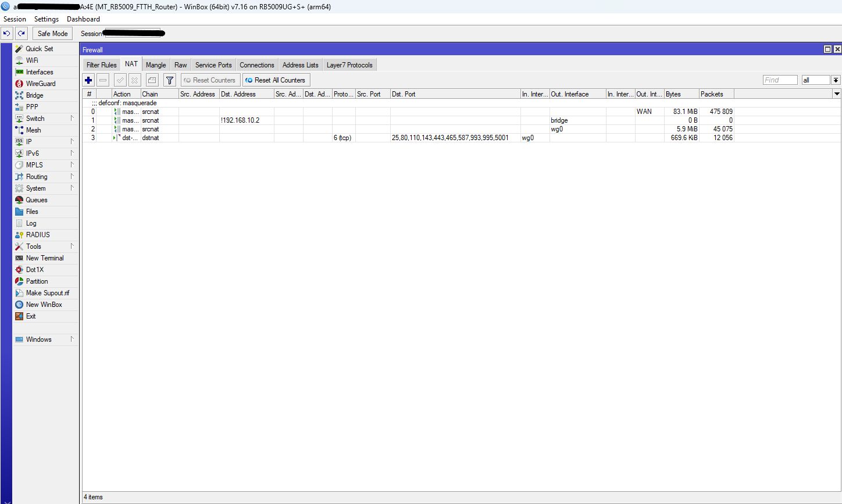Click the Filter funnel icon
Image resolution: width=842 pixels, height=504 pixels.
click(x=170, y=80)
